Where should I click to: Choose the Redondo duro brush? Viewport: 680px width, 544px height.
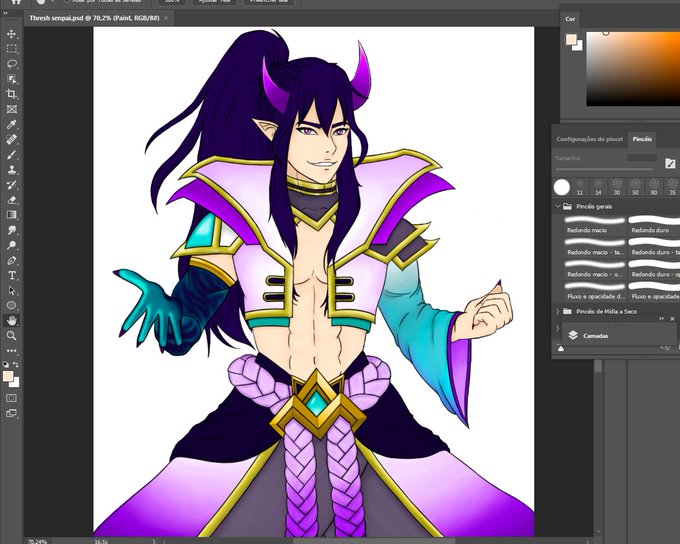pos(654,225)
